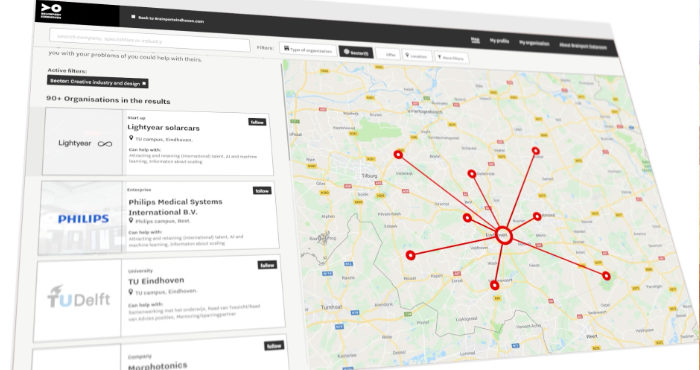Click the pin icon in the Location filter
The width and height of the screenshot is (700, 370).
point(407,55)
